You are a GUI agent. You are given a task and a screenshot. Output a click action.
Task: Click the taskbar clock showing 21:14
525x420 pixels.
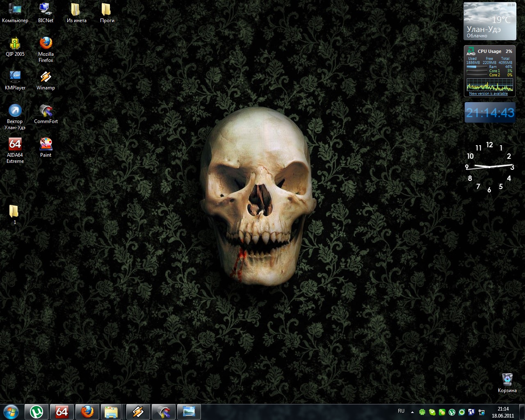tap(503, 412)
